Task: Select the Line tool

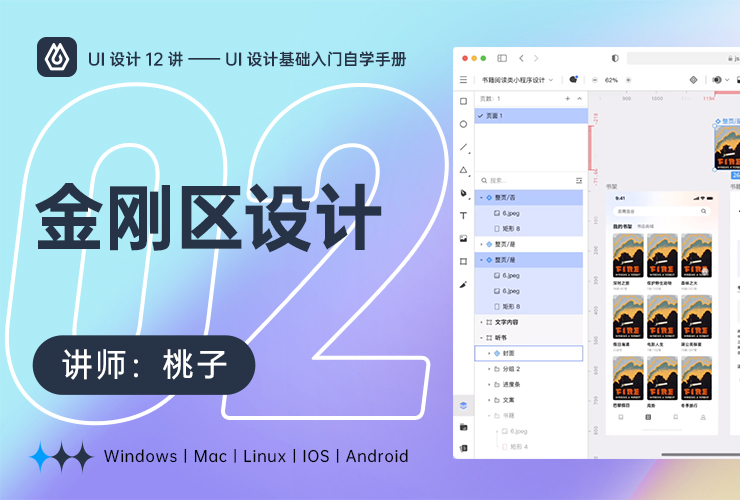Action: (464, 147)
